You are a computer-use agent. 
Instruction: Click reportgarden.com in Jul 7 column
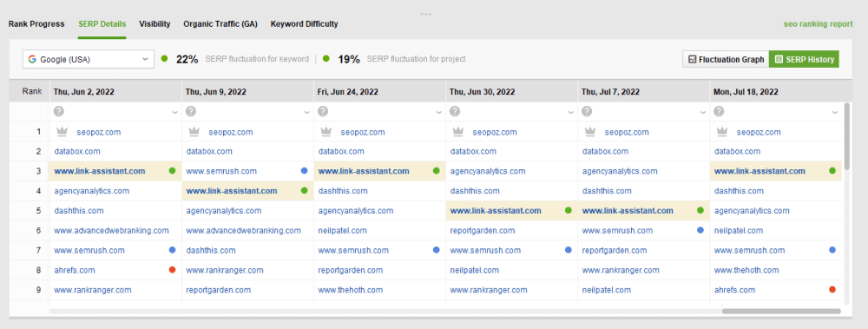[x=615, y=250]
